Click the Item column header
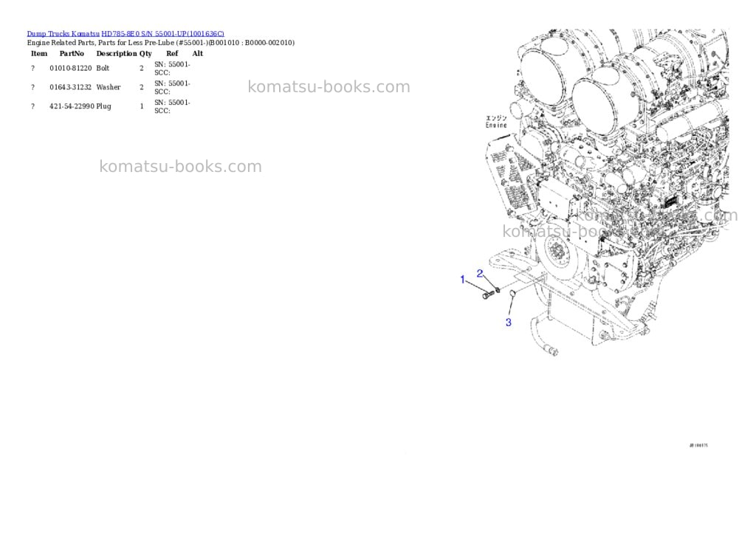Viewport: 756px width, 535px height. click(39, 53)
